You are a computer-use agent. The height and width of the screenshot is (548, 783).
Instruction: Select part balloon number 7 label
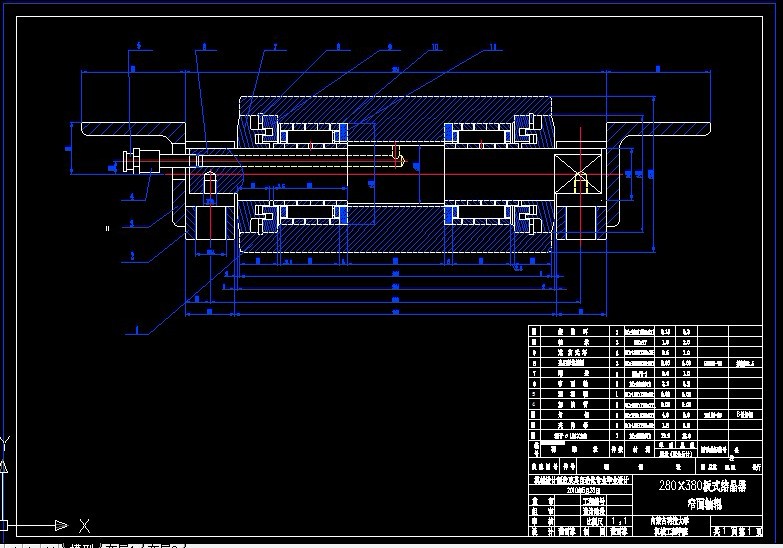[275, 47]
